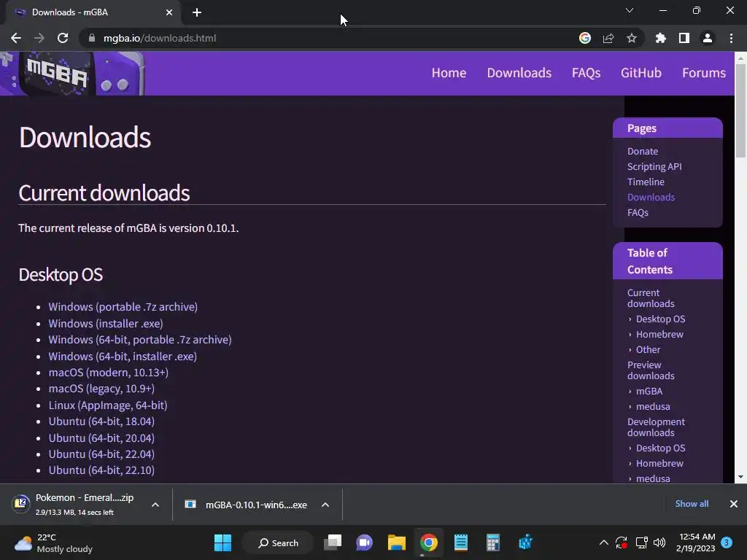Open a new browser tab
The height and width of the screenshot is (560, 747).
[x=197, y=12]
